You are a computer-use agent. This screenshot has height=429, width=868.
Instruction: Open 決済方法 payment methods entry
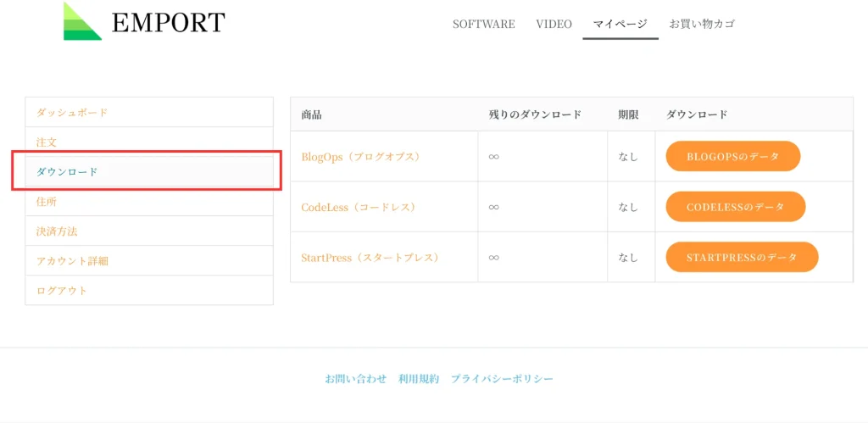[x=57, y=231]
